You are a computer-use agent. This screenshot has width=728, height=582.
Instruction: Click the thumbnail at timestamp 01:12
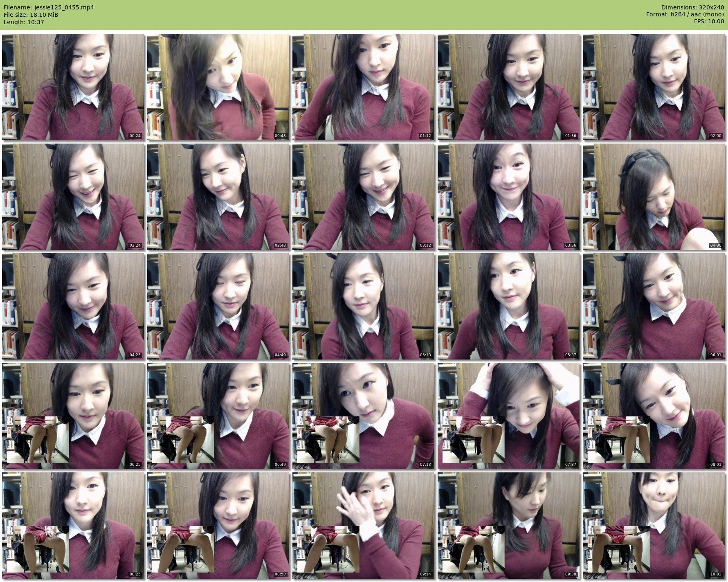click(363, 87)
